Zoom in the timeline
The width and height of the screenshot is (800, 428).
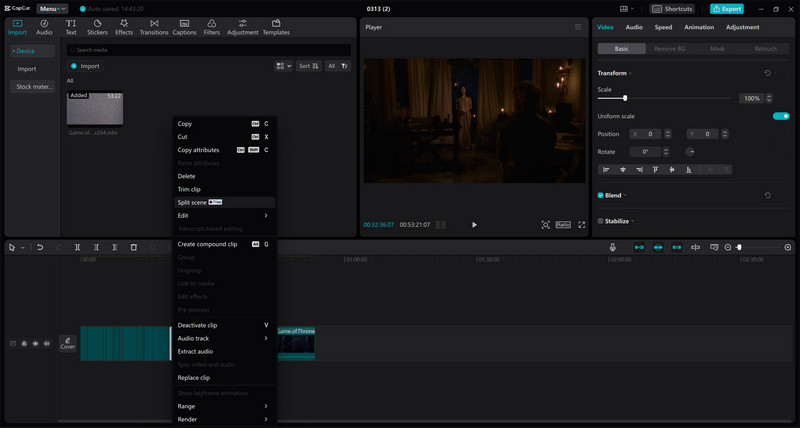coord(788,247)
